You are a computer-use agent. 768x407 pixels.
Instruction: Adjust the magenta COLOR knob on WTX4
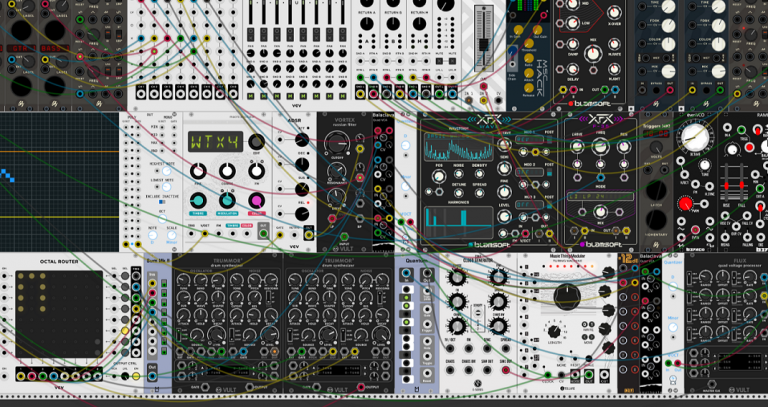coord(256,200)
